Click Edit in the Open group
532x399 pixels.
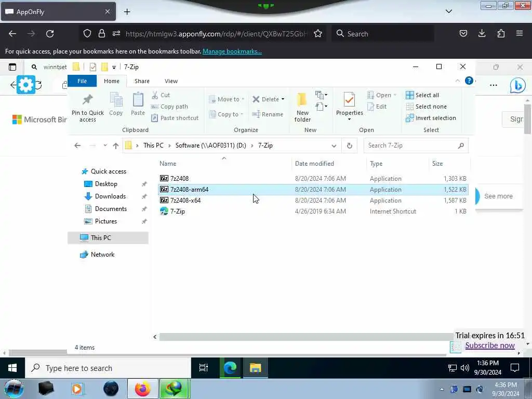click(x=377, y=107)
